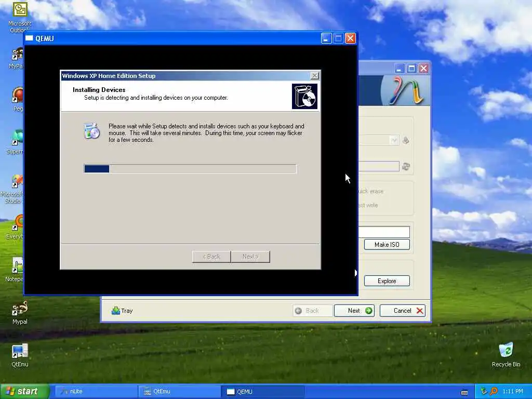Click the Installing Devices progress bar
This screenshot has height=399, width=532.
point(190,169)
